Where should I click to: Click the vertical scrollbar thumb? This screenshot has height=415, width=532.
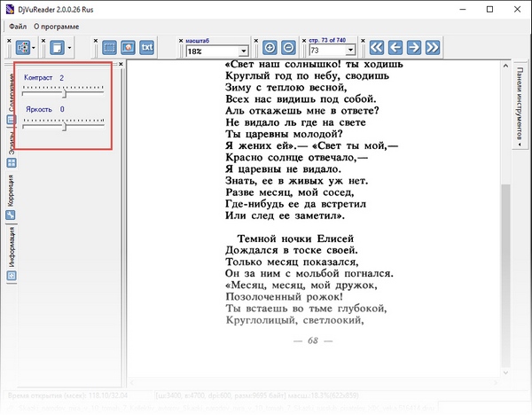click(505, 275)
